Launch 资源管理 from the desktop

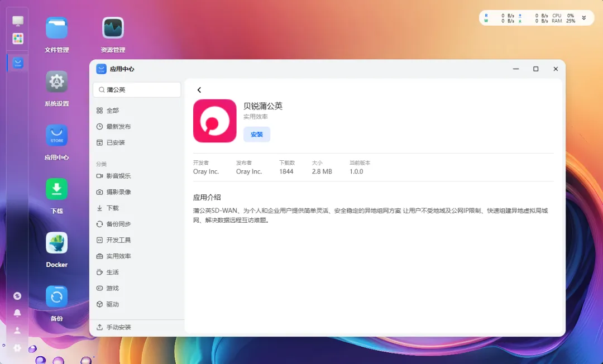(113, 28)
